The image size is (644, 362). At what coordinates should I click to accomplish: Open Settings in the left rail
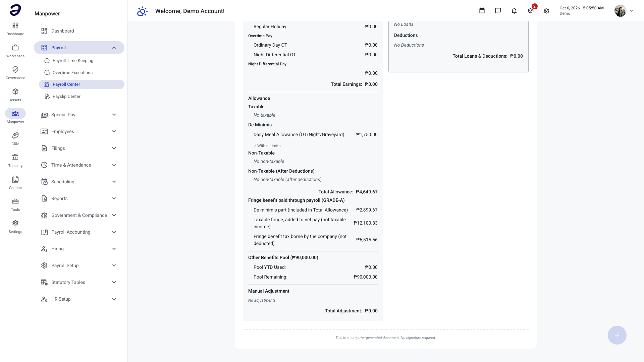[x=15, y=227]
